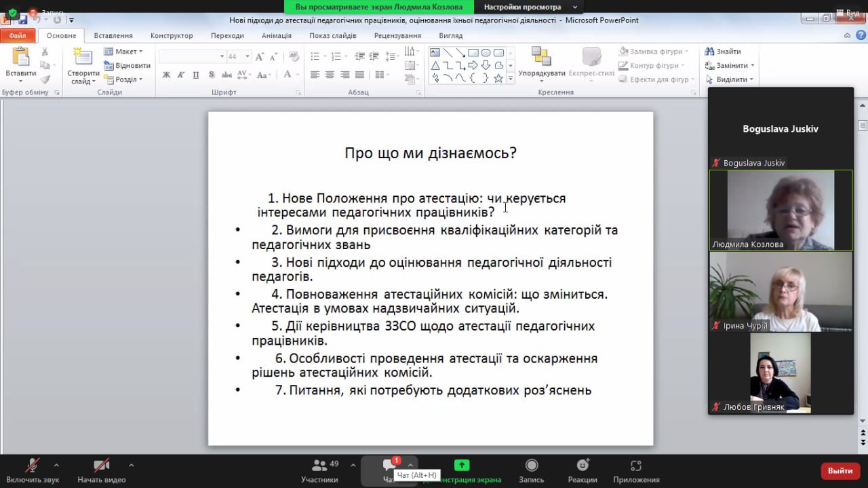Click the font size box showing 44
868x488 pixels.
pyautogui.click(x=233, y=56)
